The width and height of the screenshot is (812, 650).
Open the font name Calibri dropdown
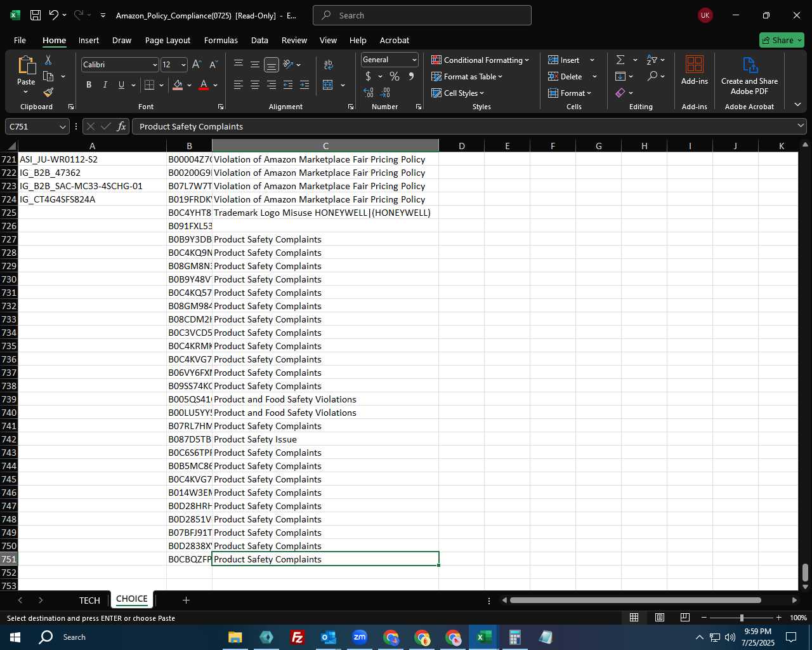coord(155,65)
